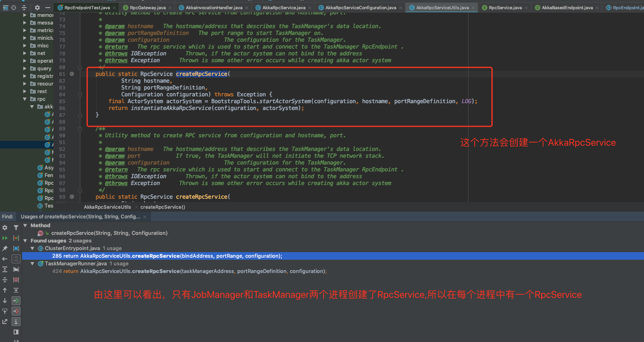Collapse the Method node
644x342 pixels.
25,226
